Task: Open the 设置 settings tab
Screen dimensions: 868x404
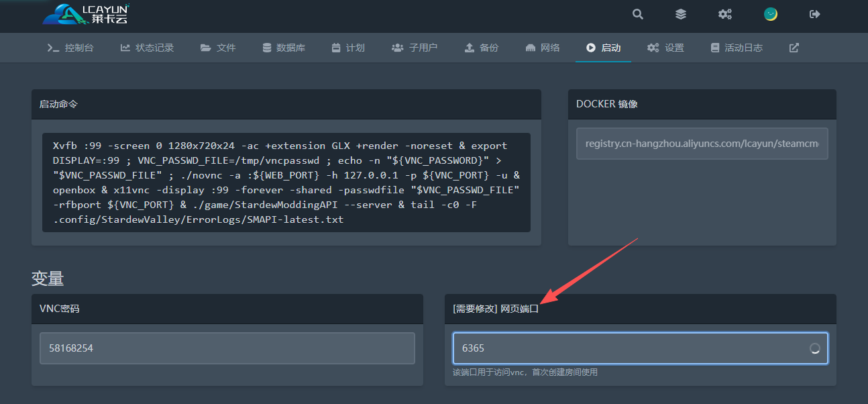Action: [665, 48]
